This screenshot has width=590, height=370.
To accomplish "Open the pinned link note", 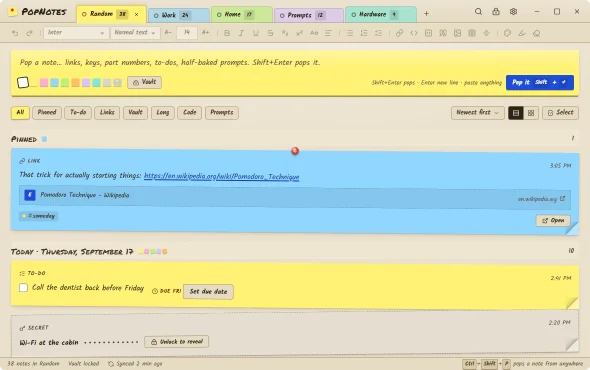I will (553, 221).
